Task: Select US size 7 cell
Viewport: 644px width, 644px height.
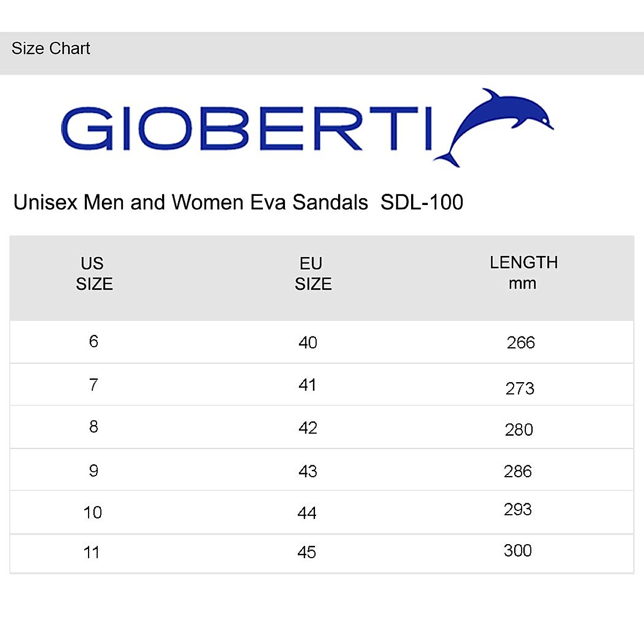Action: point(93,385)
